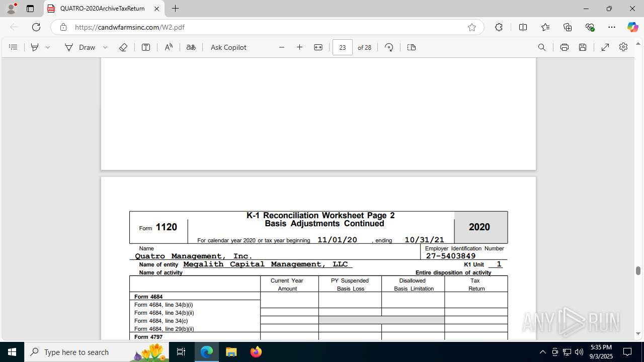Viewport: 644px width, 362px height.
Task: Open the tab actions menu
Action: 30,9
